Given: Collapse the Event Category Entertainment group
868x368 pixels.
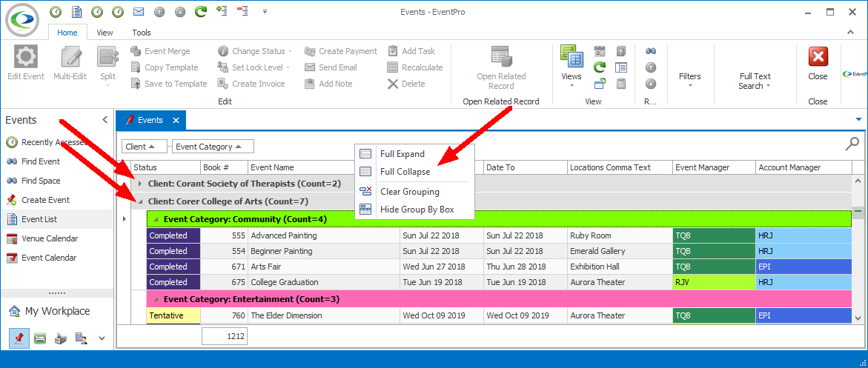Looking at the screenshot, I should tap(156, 299).
